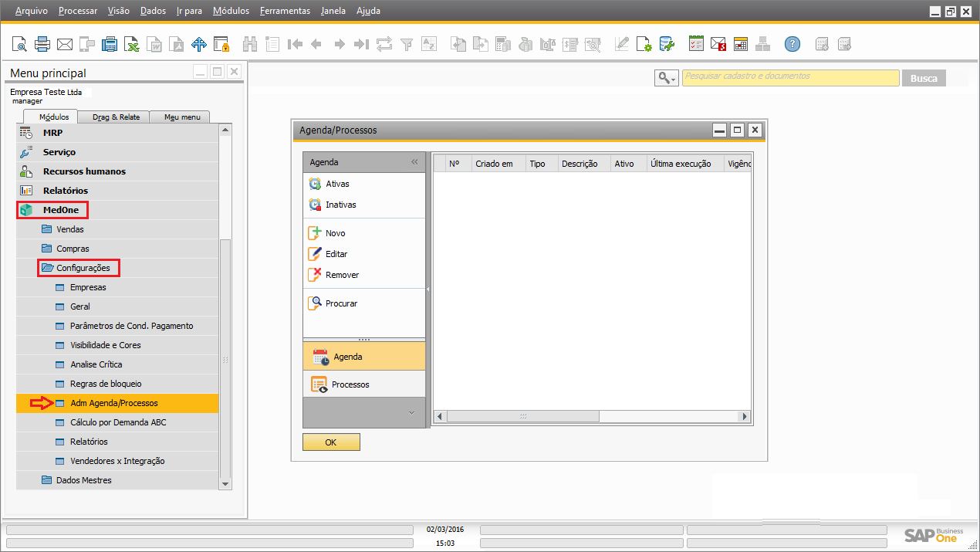Click Novo to create new agenda
Image resolution: width=980 pixels, height=552 pixels.
tap(335, 233)
